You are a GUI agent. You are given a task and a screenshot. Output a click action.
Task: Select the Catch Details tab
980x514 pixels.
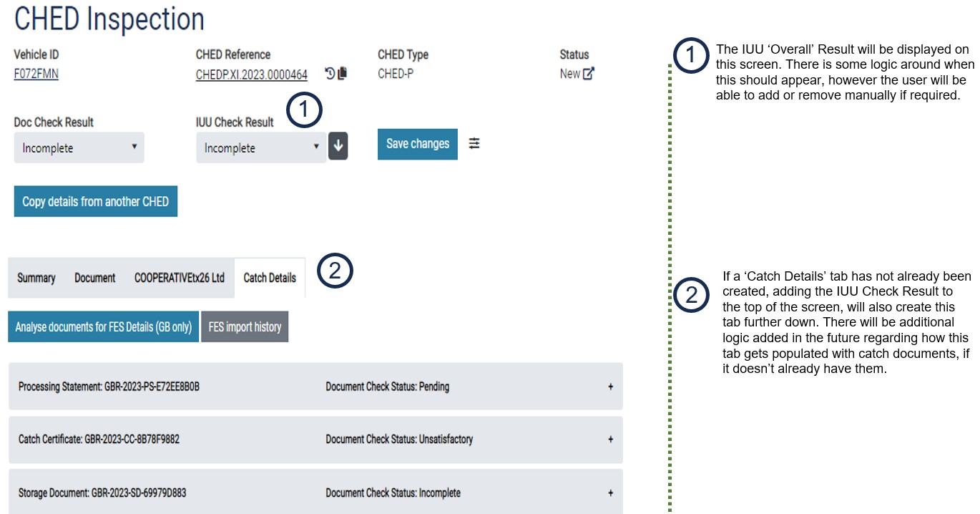click(x=270, y=278)
